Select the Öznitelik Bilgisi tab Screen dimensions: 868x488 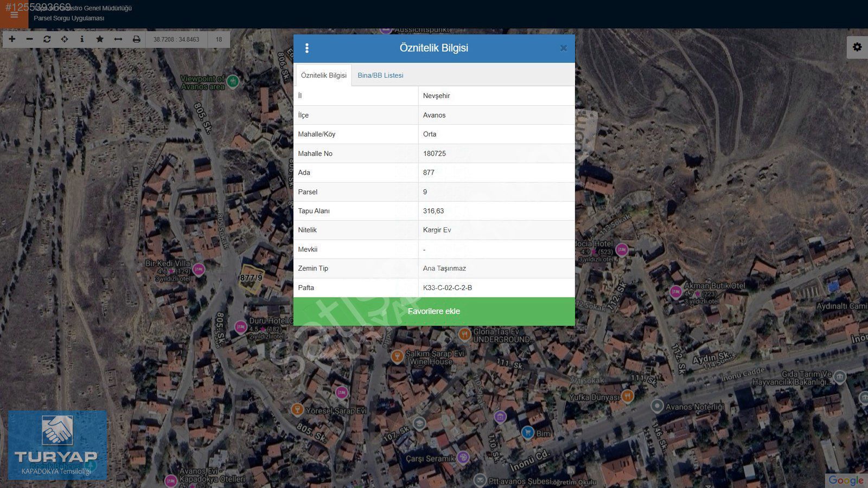click(x=323, y=75)
